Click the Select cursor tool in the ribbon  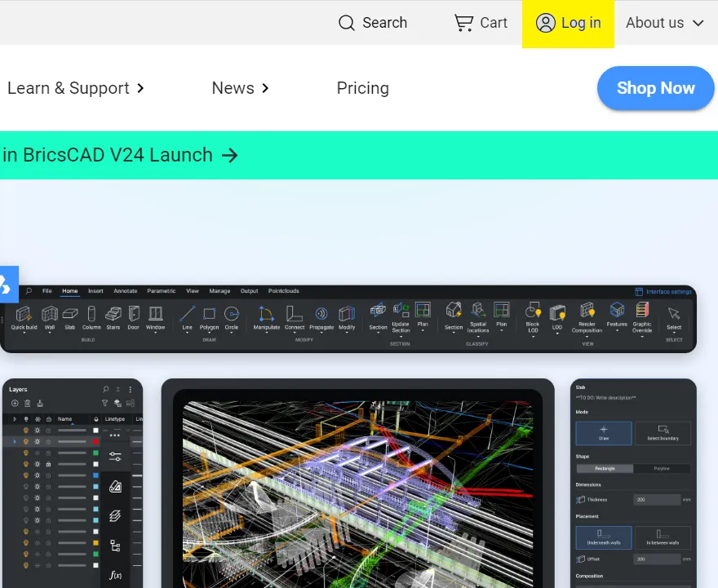click(x=674, y=314)
